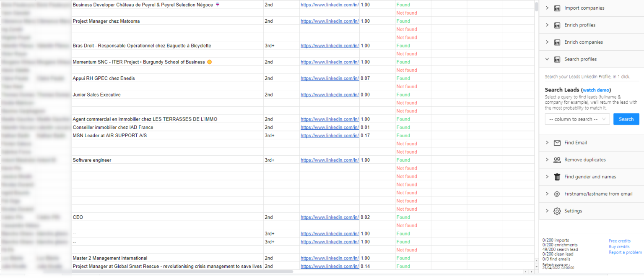The width and height of the screenshot is (644, 280).
Task: Expand the Find Email section chevron
Action: pos(547,143)
